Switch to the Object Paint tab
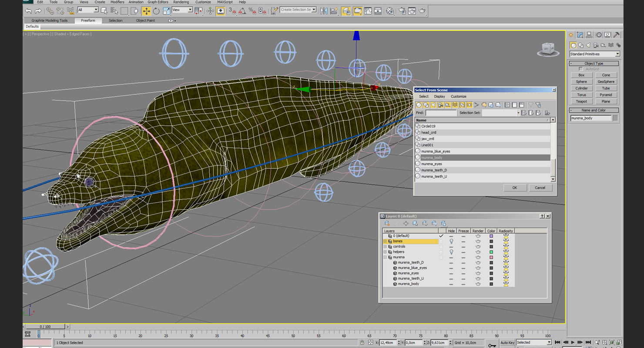644x348 pixels. (145, 20)
